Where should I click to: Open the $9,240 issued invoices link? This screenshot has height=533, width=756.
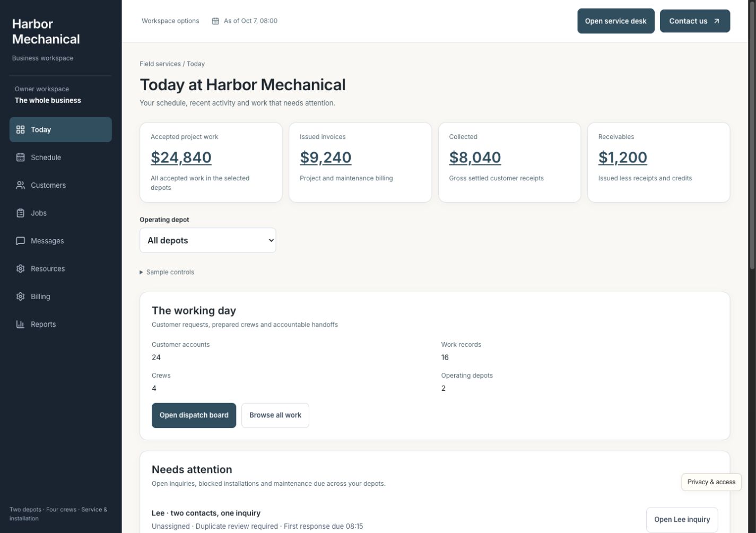coord(325,158)
